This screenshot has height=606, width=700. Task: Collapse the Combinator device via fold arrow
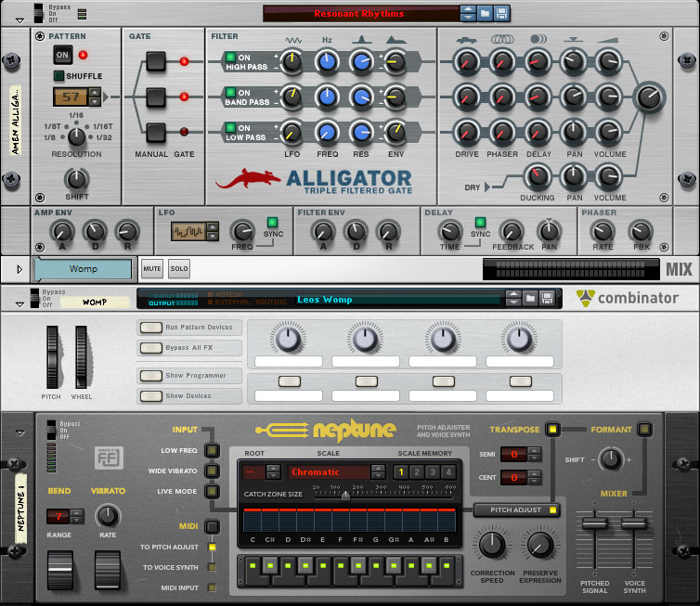coord(19,304)
